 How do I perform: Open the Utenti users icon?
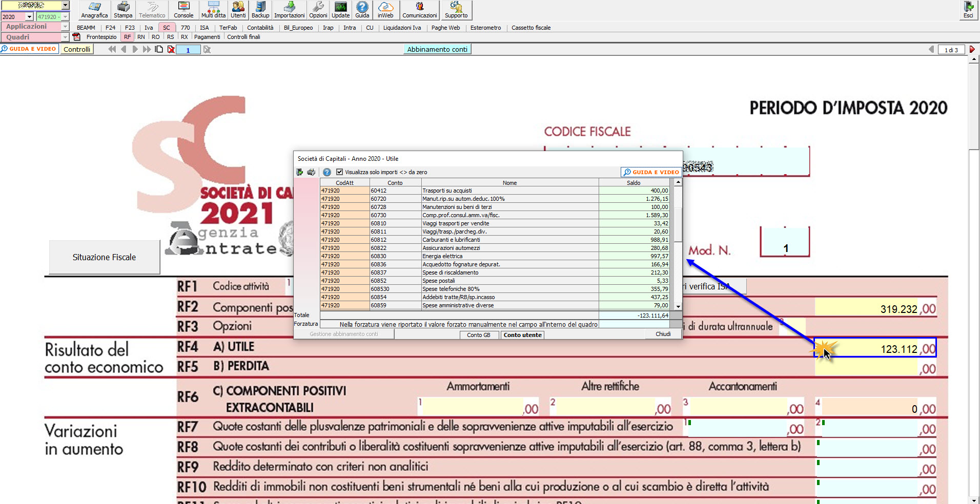tap(238, 10)
